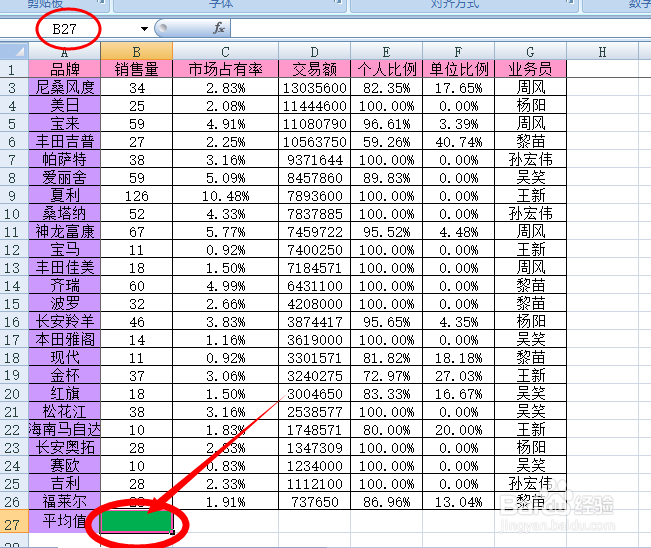Click brand cell 松花江

[64, 412]
